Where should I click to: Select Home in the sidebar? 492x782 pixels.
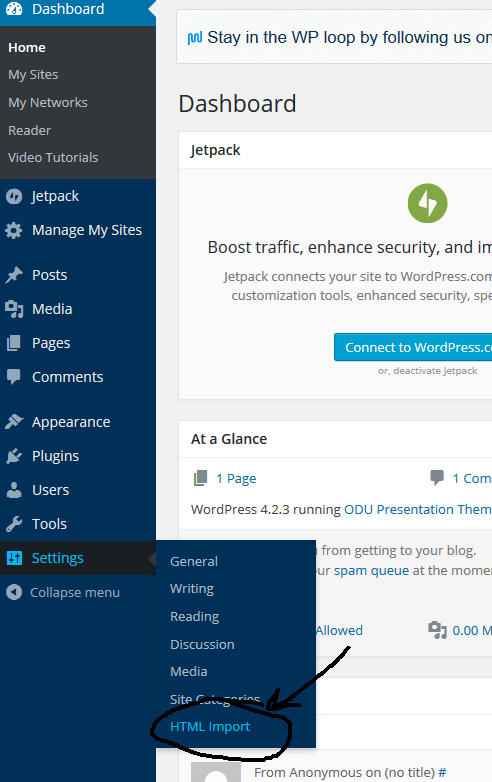[x=27, y=47]
